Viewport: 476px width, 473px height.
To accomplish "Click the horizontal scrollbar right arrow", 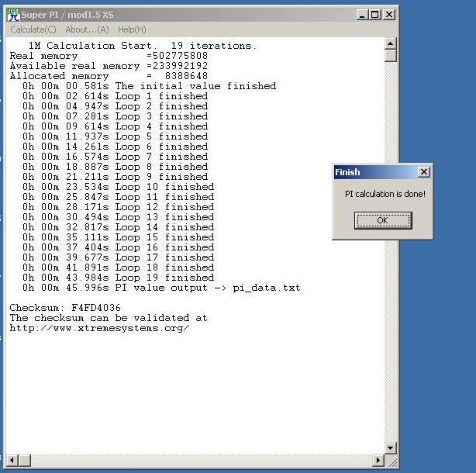I will 378,461.
